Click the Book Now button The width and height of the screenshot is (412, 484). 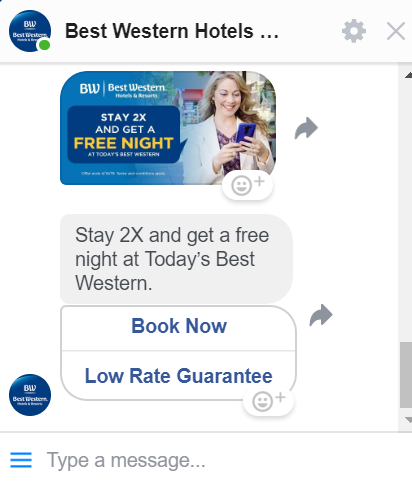179,326
